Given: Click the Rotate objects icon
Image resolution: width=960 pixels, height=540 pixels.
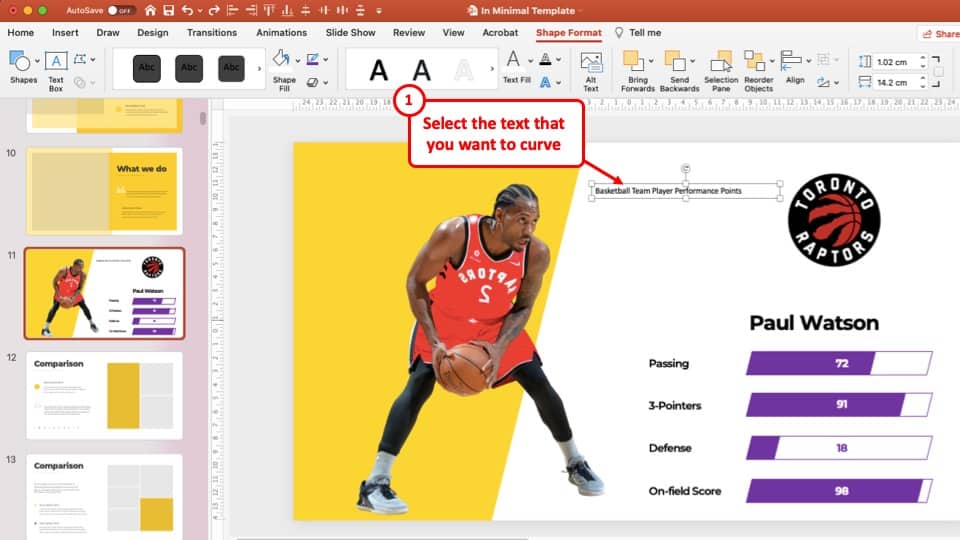Looking at the screenshot, I should point(824,82).
